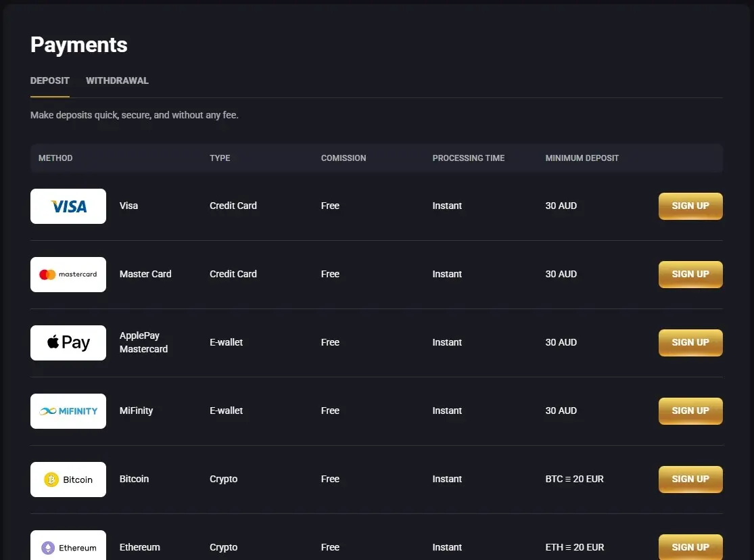Click the Visa logo card
This screenshot has height=560, width=754.
click(x=68, y=206)
